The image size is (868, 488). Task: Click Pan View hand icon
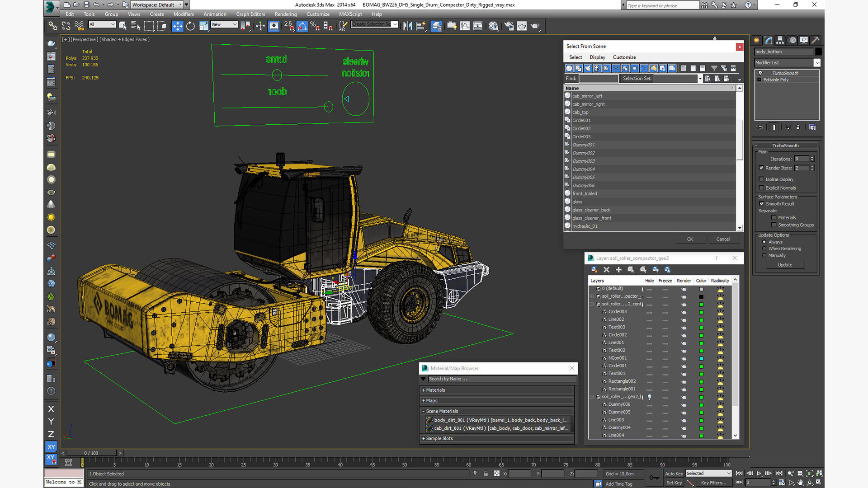click(x=801, y=483)
